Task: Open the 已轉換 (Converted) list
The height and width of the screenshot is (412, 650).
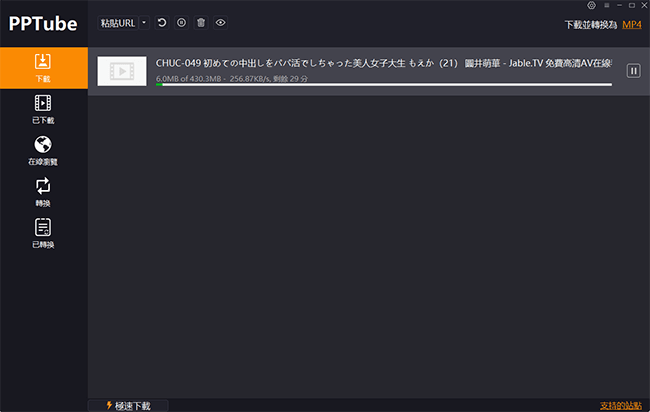Action: tap(43, 233)
